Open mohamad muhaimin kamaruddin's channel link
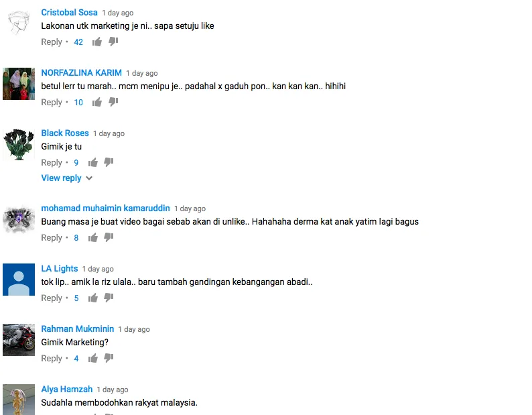Image resolution: width=532 pixels, height=415 pixels. pos(105,209)
